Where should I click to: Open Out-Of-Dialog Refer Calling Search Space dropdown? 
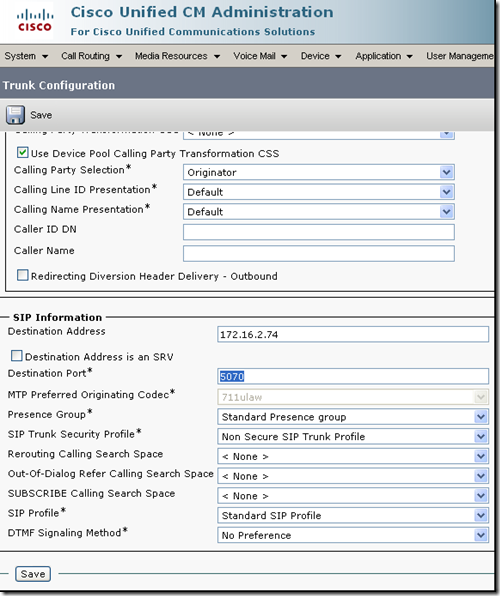(x=353, y=476)
